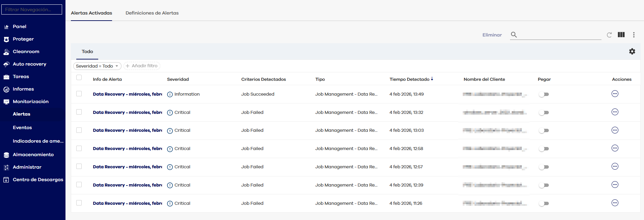The width and height of the screenshot is (644, 220).
Task: Click the search magnifier icon
Action: click(x=514, y=35)
